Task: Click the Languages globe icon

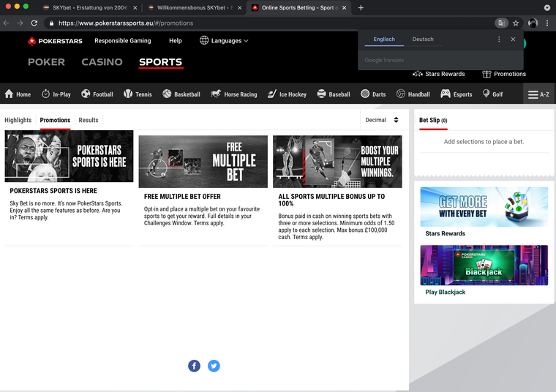Action: pyautogui.click(x=204, y=40)
